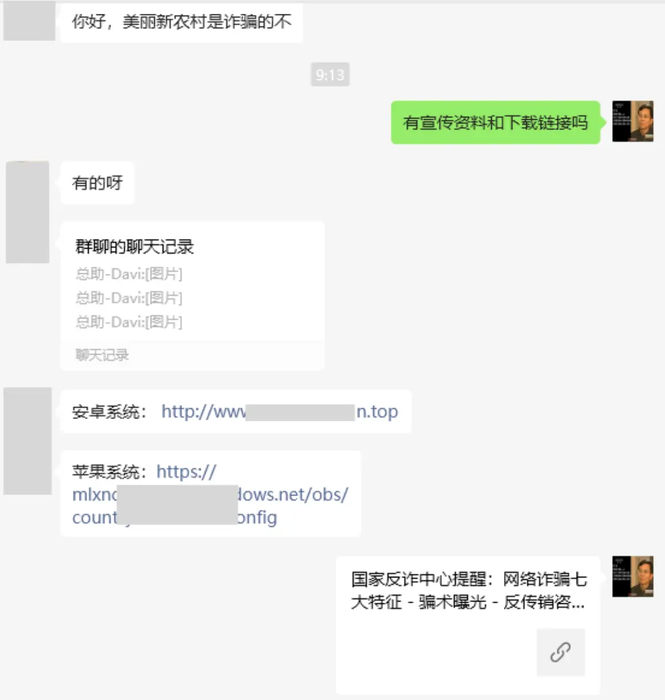Image resolution: width=665 pixels, height=700 pixels.
Task: Select the 有的呀 message bubble
Action: 97,183
